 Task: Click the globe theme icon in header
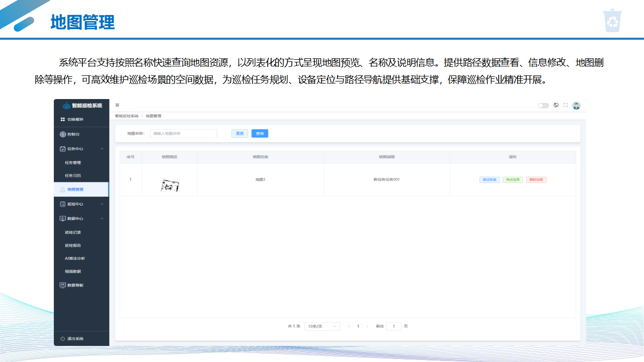[x=556, y=105]
